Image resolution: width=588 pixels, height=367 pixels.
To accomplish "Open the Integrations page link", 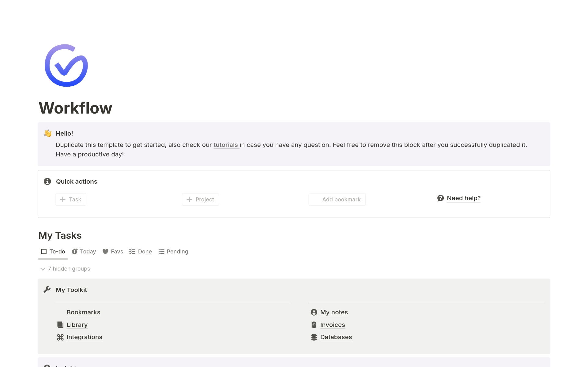I will tap(84, 337).
